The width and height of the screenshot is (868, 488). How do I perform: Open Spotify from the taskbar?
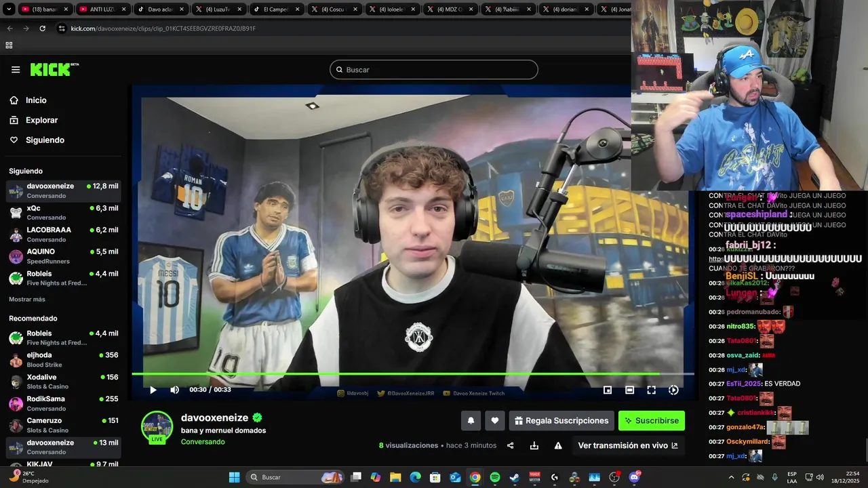495,477
